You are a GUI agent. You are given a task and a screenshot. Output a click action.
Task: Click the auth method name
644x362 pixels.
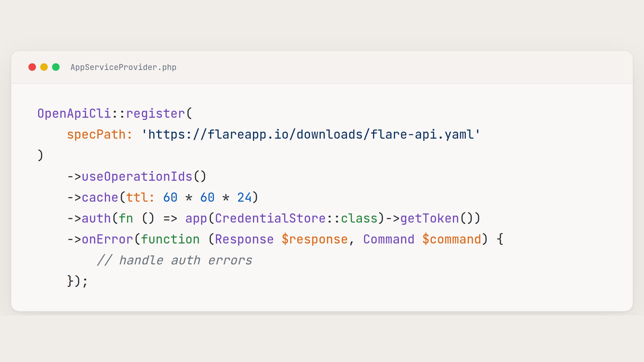[x=96, y=218]
